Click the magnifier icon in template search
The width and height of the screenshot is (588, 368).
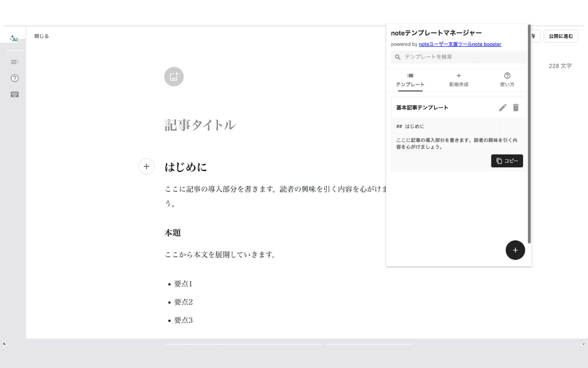coord(398,57)
